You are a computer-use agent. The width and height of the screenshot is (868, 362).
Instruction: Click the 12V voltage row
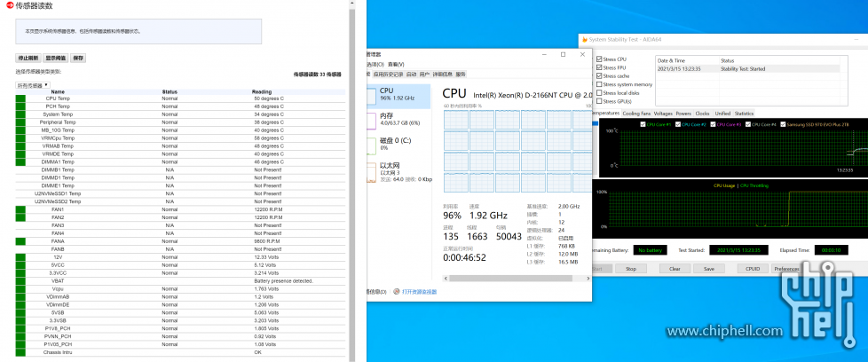coord(180,257)
